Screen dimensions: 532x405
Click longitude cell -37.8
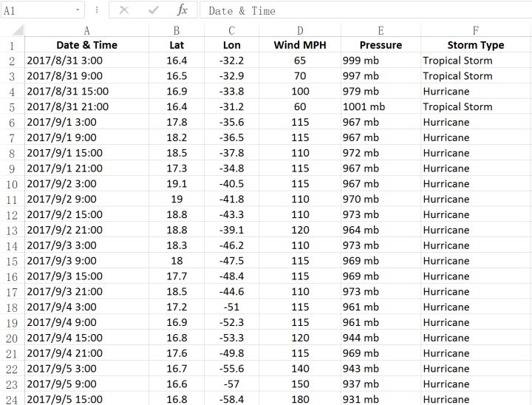[232, 153]
